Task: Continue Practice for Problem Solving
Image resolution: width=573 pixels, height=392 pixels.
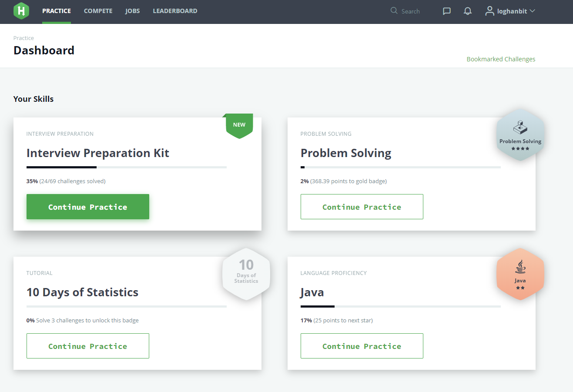Action: pos(362,207)
